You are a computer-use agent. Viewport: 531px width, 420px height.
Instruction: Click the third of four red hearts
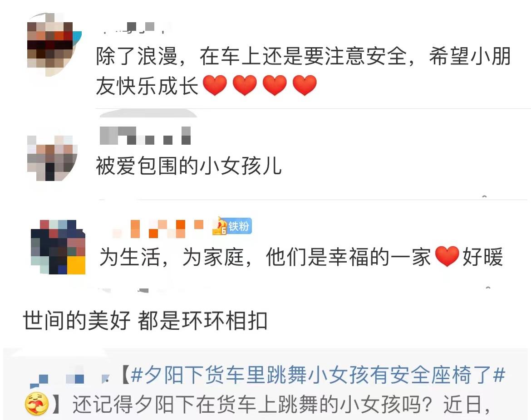[275, 85]
